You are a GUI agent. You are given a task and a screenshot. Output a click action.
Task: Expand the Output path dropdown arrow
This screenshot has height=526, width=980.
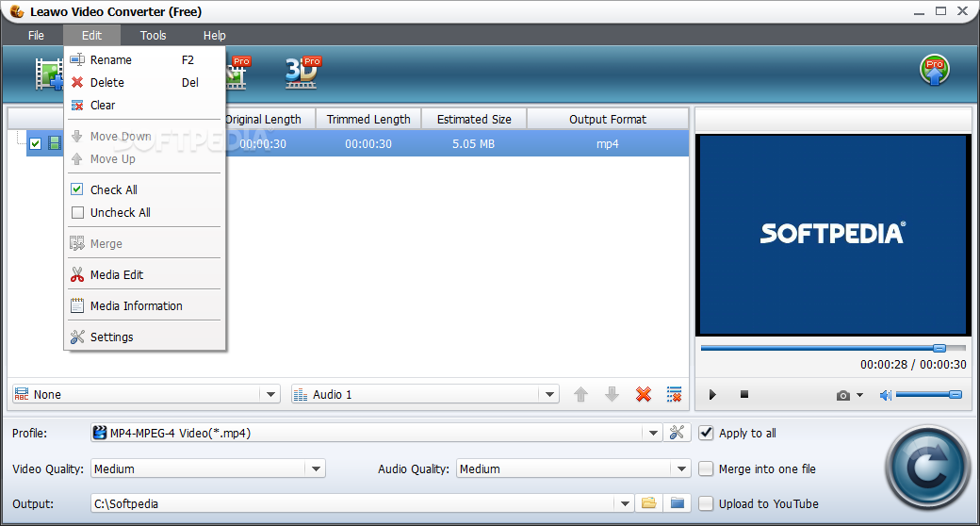coord(625,503)
